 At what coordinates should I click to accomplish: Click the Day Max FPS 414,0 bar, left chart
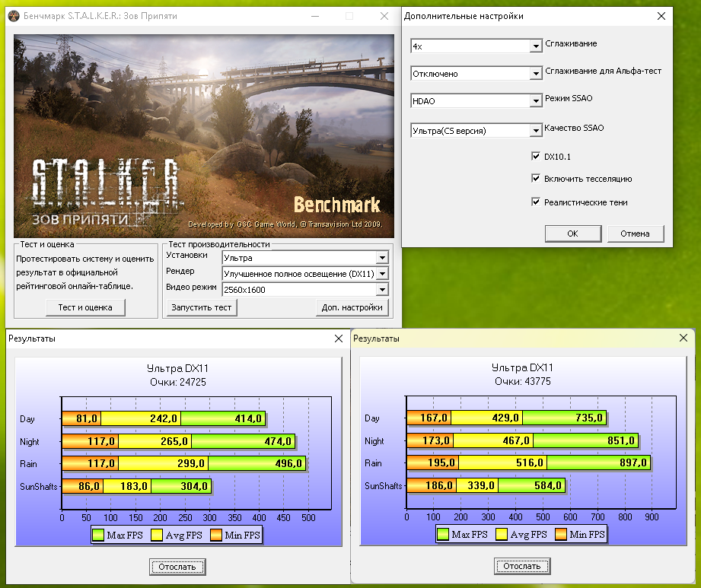(x=223, y=418)
